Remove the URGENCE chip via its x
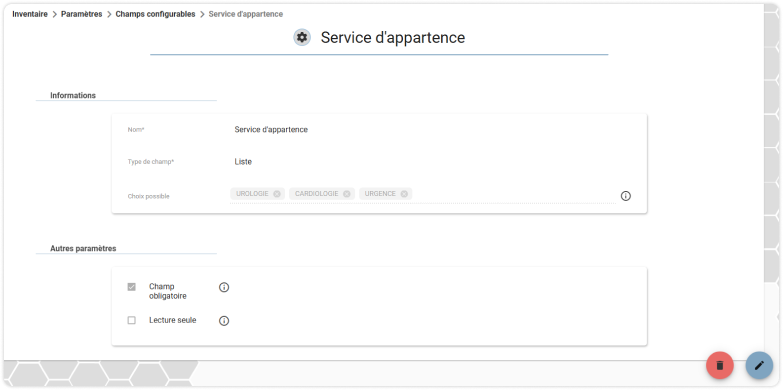This screenshot has width=783, height=390. 404,194
